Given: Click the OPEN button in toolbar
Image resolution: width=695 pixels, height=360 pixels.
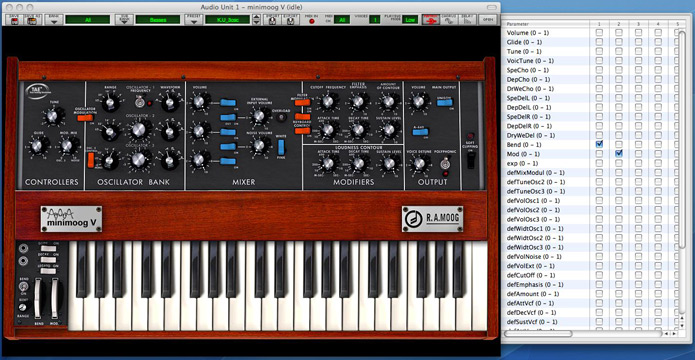Looking at the screenshot, I should (487, 20).
